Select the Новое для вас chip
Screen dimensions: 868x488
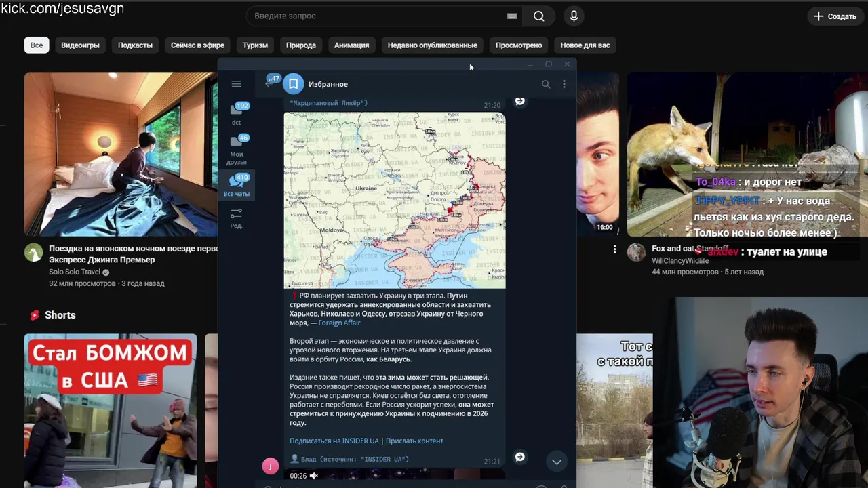585,45
